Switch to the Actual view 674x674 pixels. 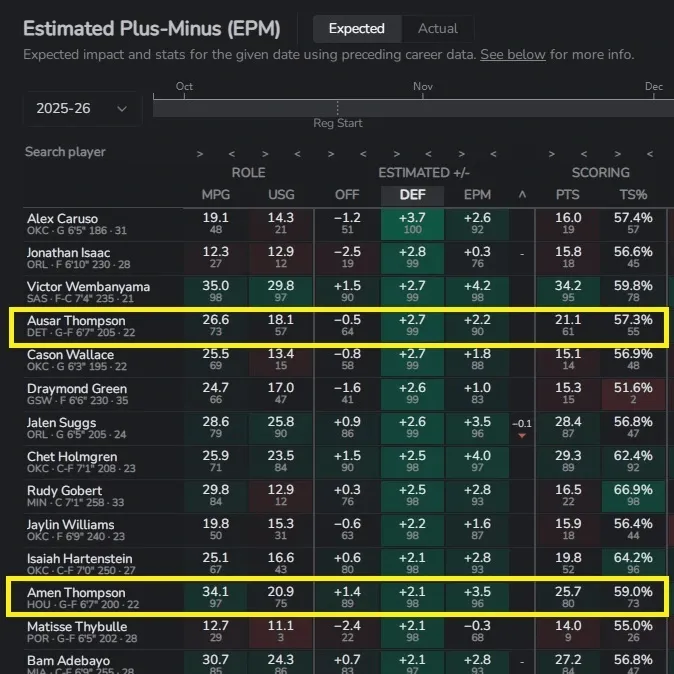[x=438, y=29]
